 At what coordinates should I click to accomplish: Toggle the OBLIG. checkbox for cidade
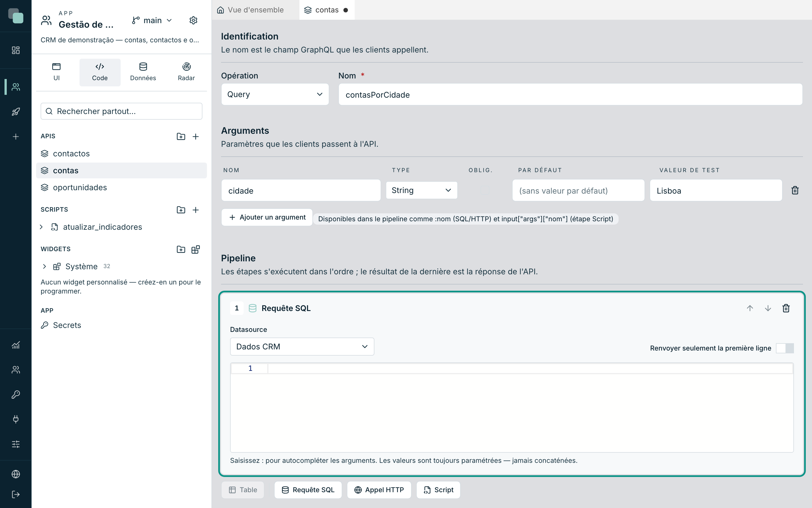pyautogui.click(x=485, y=190)
